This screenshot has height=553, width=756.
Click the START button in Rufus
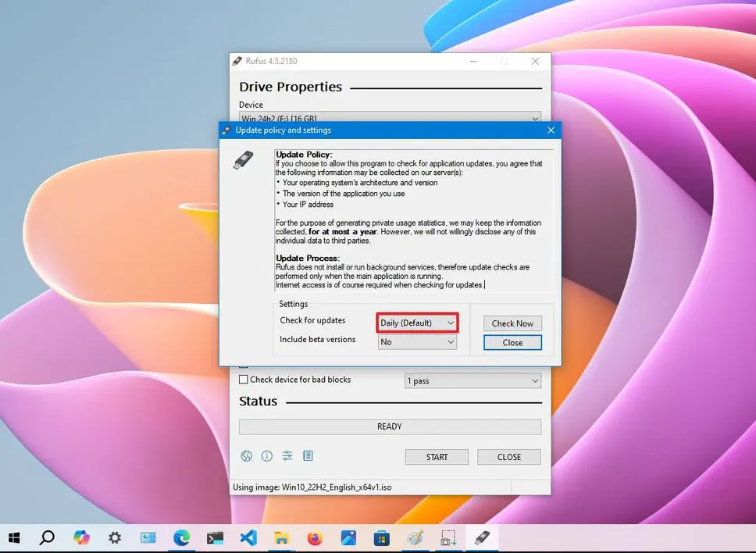[x=437, y=457]
